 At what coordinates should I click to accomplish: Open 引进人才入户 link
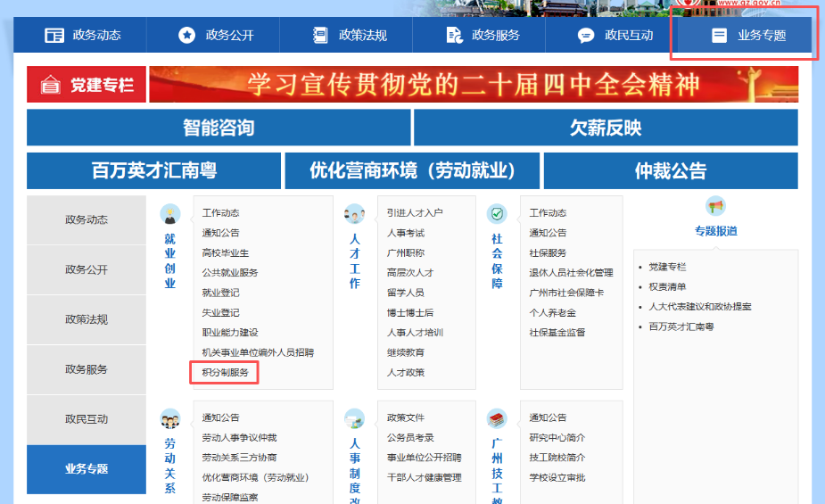(x=415, y=212)
